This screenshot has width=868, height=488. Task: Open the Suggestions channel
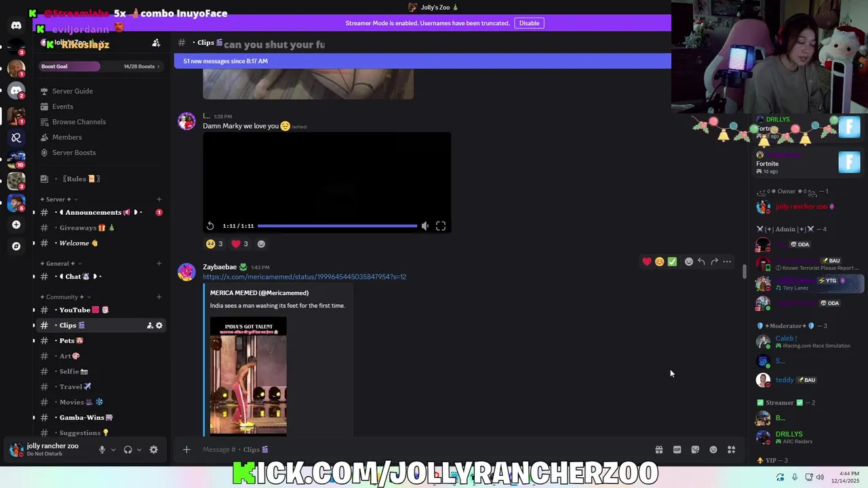(102, 432)
